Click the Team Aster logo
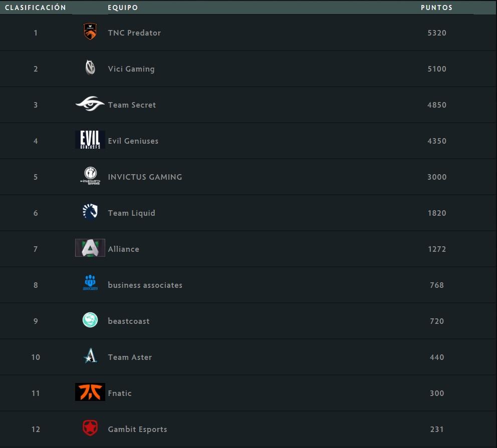Viewport: 497px width, 448px height. pos(90,355)
